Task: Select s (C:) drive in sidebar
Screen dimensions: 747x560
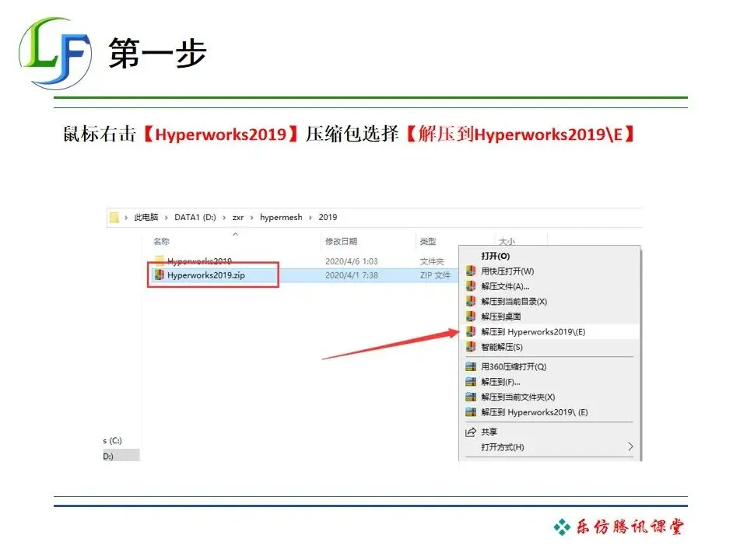Action: (112, 441)
